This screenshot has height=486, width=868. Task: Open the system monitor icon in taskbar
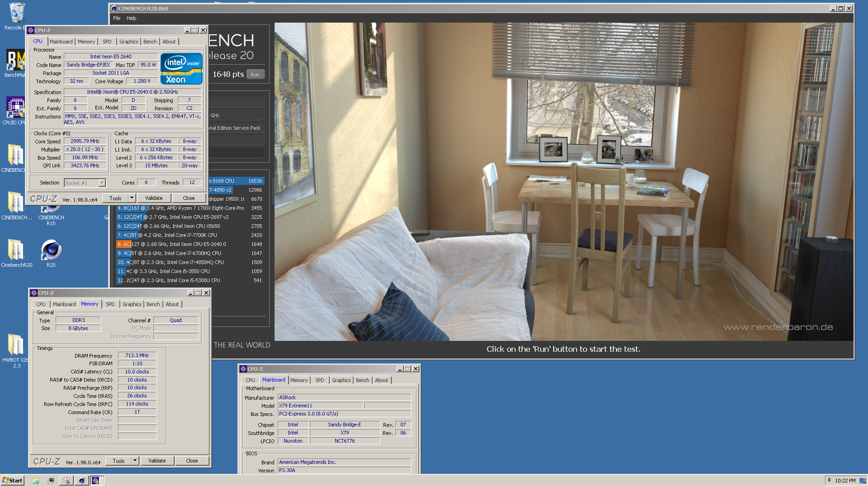coord(51,481)
